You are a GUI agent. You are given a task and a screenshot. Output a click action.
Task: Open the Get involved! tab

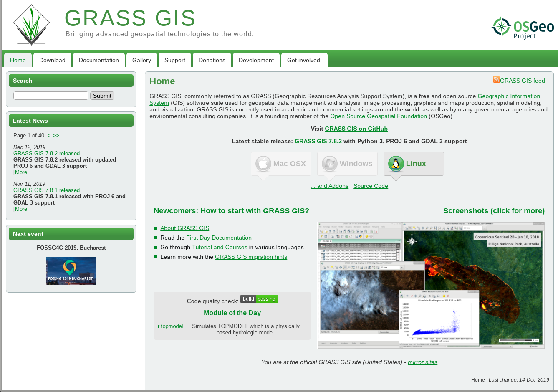click(x=304, y=60)
